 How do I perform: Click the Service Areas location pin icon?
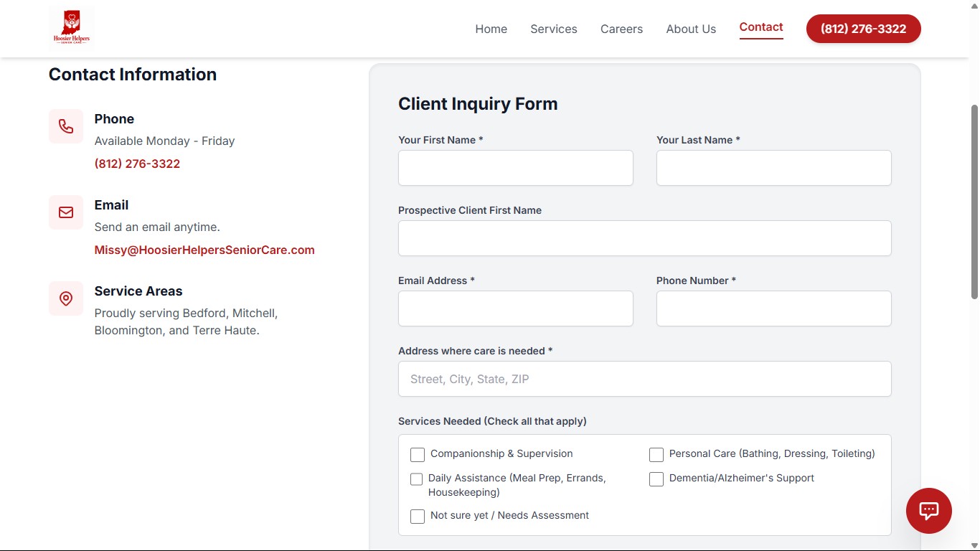point(66,298)
